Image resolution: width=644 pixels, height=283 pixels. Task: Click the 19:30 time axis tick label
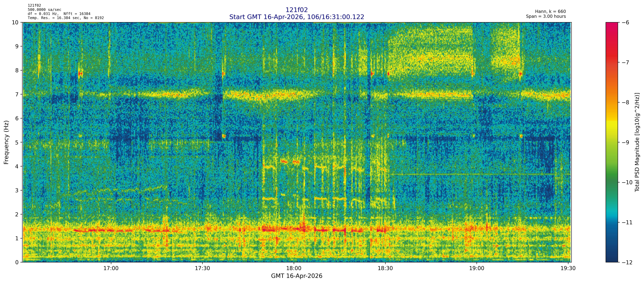[568, 268]
